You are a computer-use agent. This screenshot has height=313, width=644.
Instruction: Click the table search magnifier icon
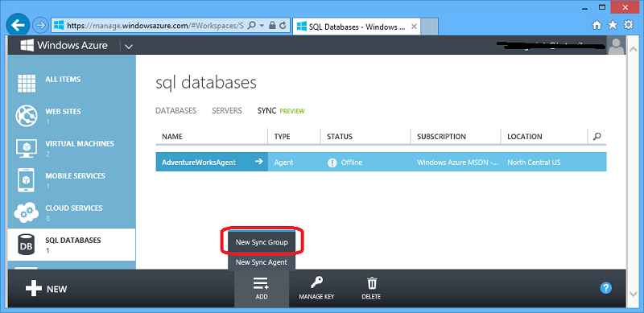pos(597,136)
